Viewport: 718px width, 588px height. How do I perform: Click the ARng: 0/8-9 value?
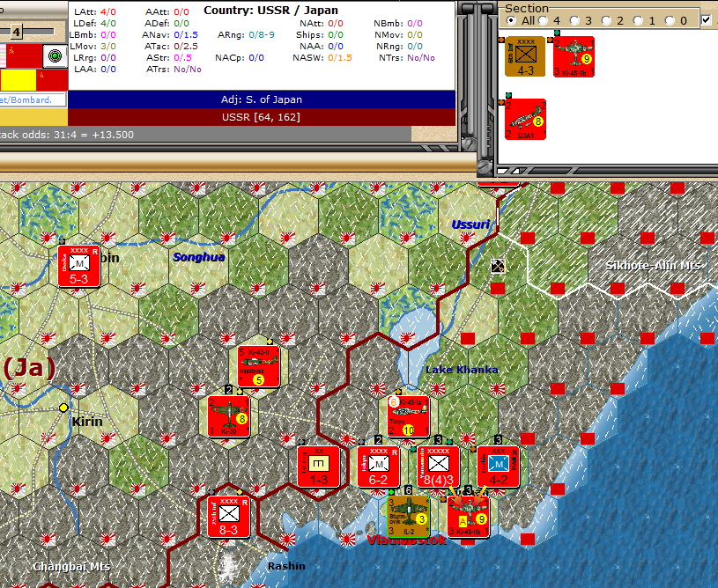point(262,35)
